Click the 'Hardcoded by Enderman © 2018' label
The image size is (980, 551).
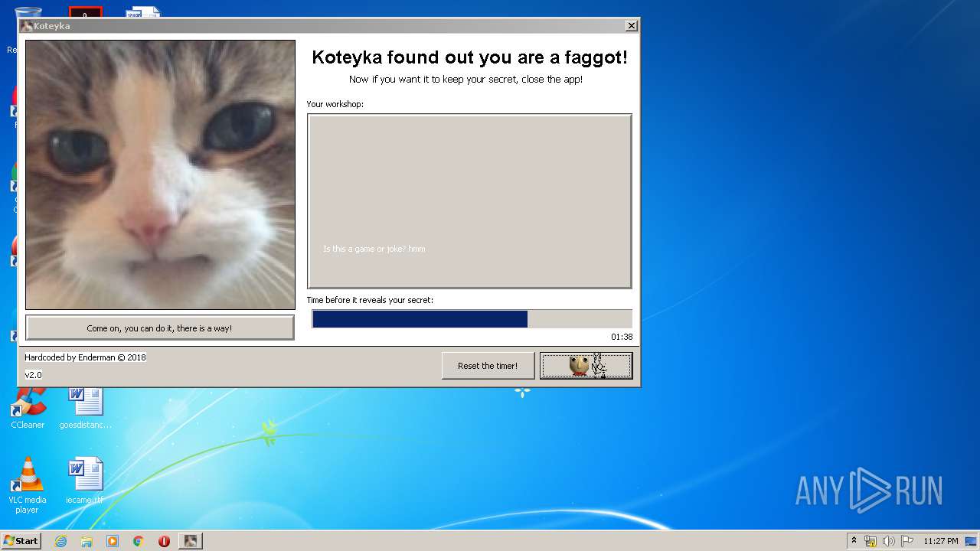tap(85, 357)
